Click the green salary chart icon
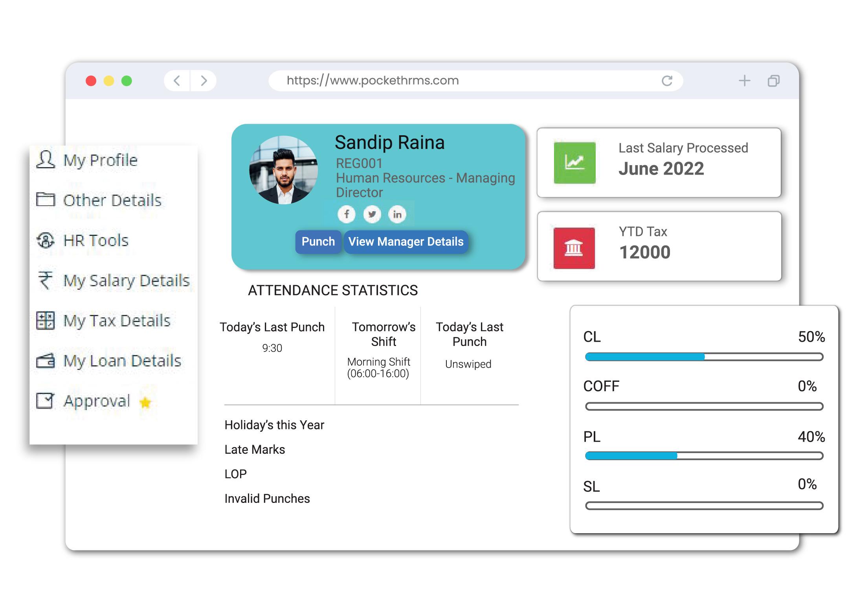Viewport: 868px width, 613px height. tap(574, 162)
